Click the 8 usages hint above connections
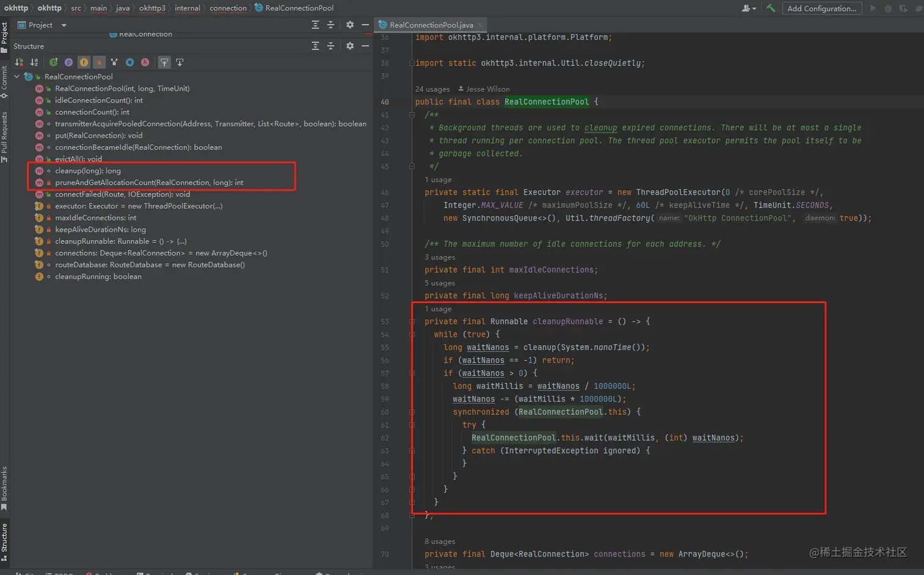Viewport: 924px width, 575px height. pos(440,541)
